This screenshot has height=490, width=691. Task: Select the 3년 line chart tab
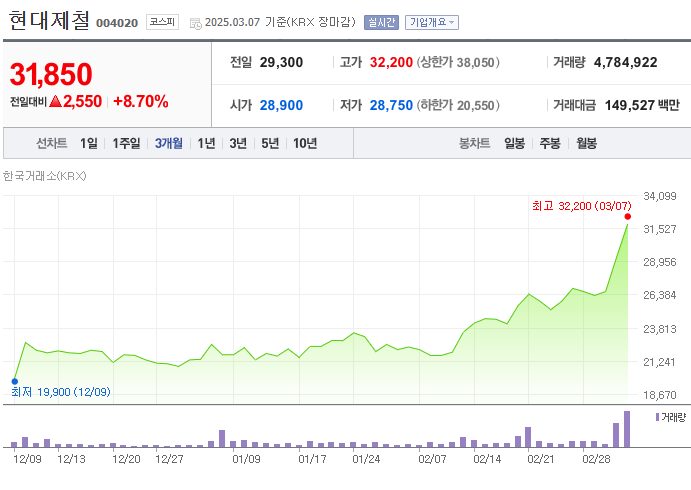click(x=238, y=143)
